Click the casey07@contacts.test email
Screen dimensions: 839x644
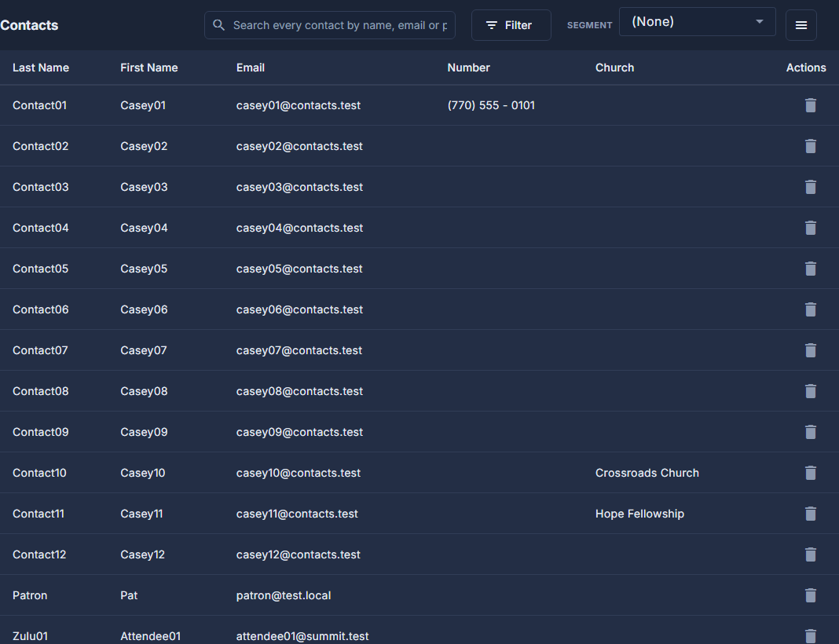(299, 350)
